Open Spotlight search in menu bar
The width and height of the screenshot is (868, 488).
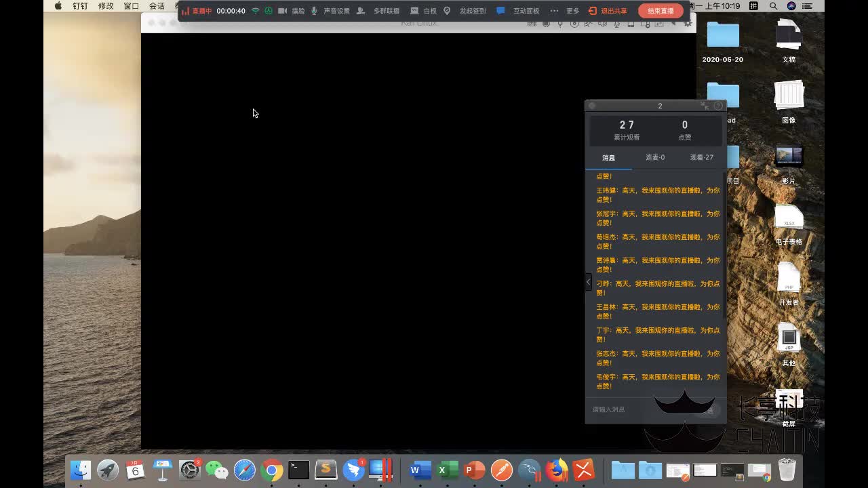pos(774,6)
